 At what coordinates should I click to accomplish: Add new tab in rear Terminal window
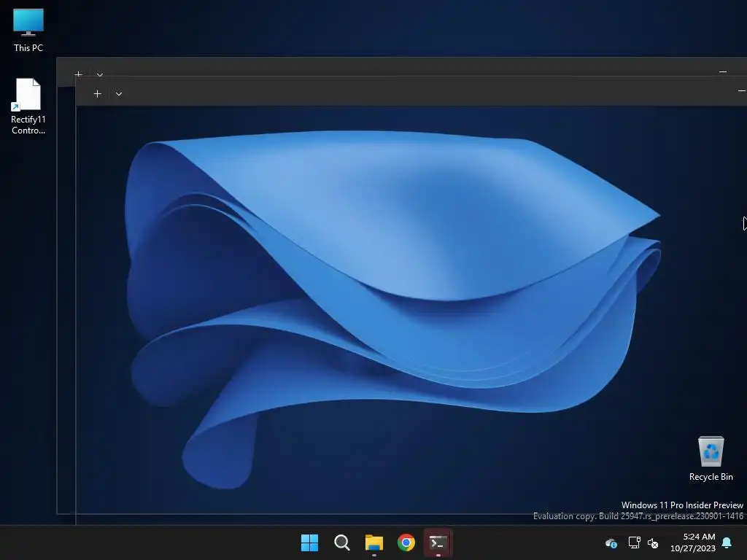tap(79, 74)
